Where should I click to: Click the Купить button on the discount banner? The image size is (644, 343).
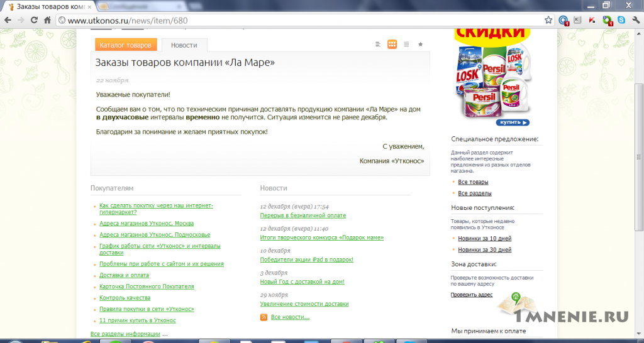click(x=513, y=122)
